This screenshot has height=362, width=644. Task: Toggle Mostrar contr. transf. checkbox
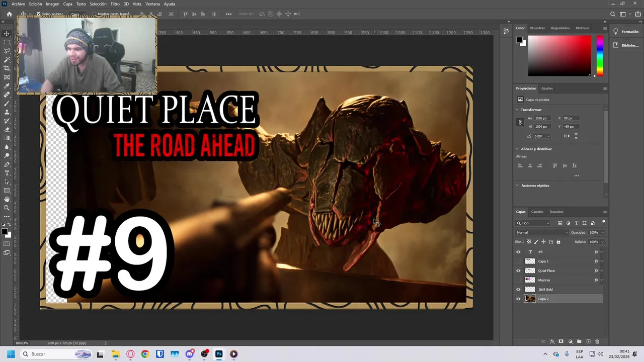tap(94, 14)
